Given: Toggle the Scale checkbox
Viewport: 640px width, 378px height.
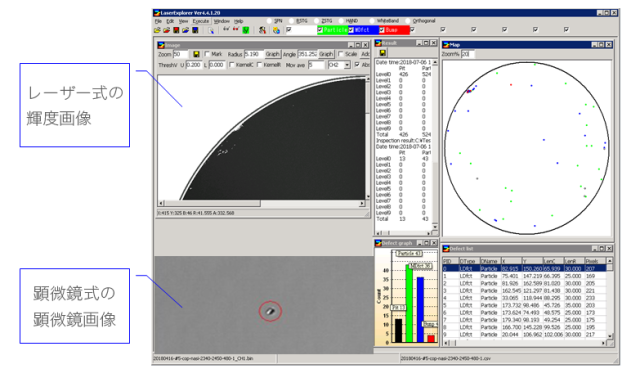Looking at the screenshot, I should coord(340,54).
